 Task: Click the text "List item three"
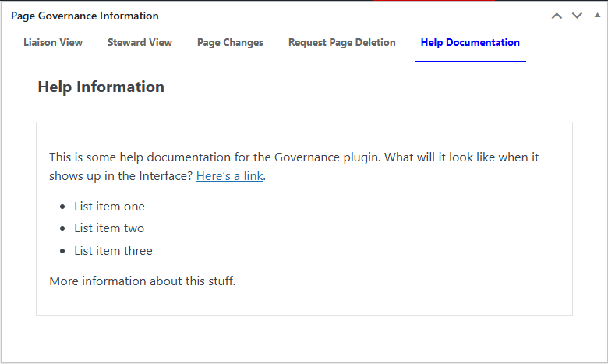point(113,251)
